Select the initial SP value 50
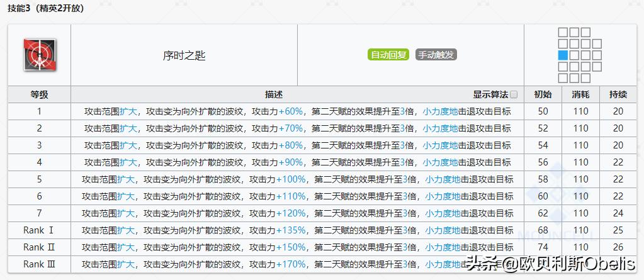 [543, 111]
